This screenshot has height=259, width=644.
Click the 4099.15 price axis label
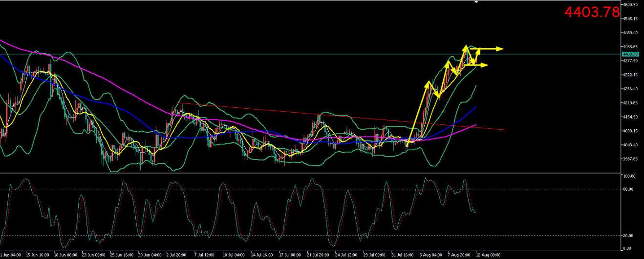631,131
